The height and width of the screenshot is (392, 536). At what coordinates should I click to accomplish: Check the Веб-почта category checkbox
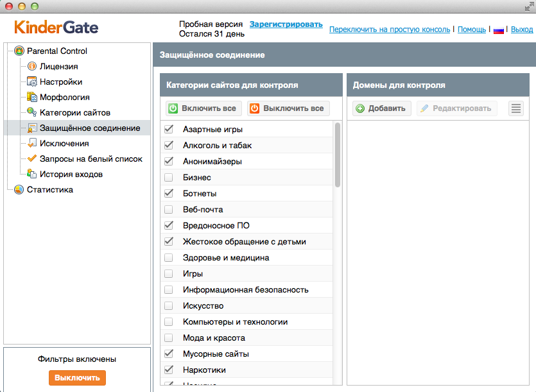pyautogui.click(x=169, y=210)
